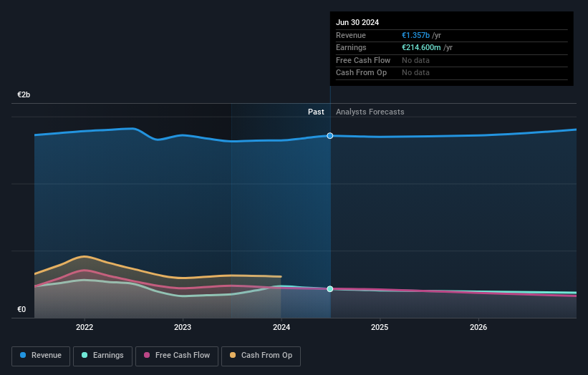Image resolution: width=588 pixels, height=375 pixels.
Task: Toggle the Free Cash Flow legend series
Action: coord(177,356)
